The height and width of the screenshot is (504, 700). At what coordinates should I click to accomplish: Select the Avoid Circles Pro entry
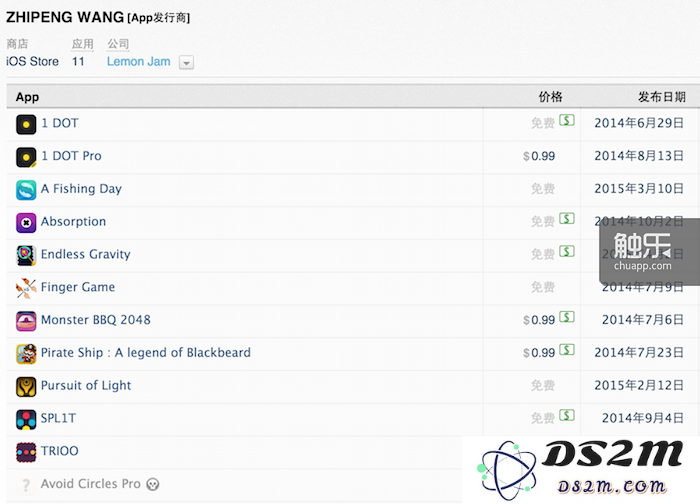[x=91, y=484]
